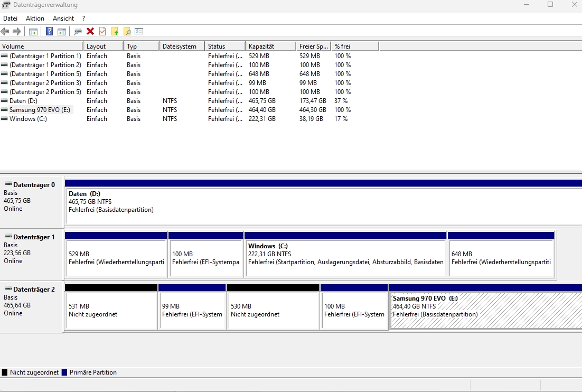Click drive icon of Datenträger 1 Partition 1
Image resolution: width=582 pixels, height=392 pixels.
pos(4,56)
